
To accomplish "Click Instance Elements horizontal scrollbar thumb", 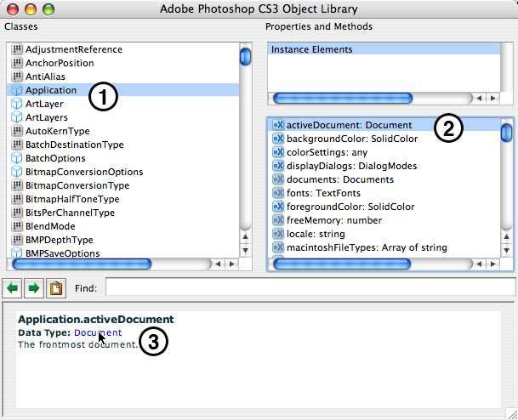I will (x=343, y=98).
